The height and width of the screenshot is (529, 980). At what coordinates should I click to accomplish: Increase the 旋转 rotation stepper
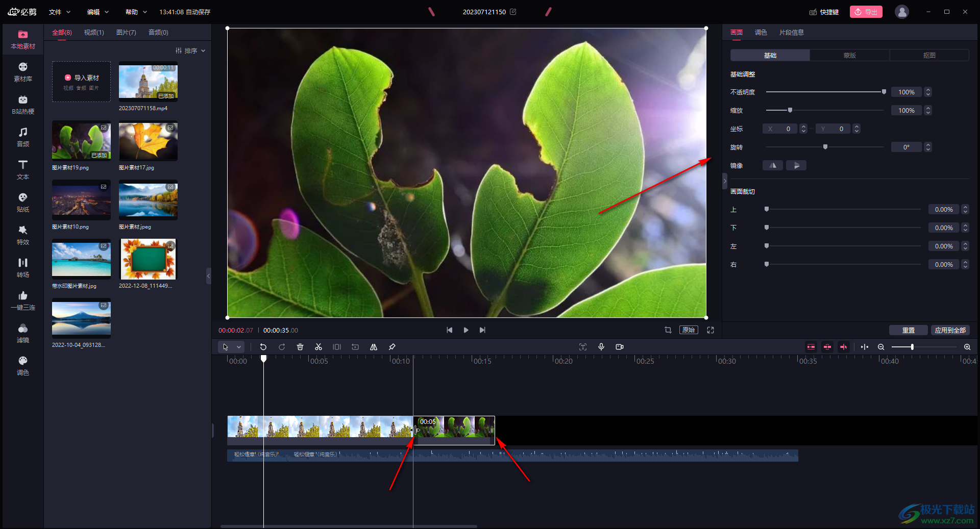928,145
